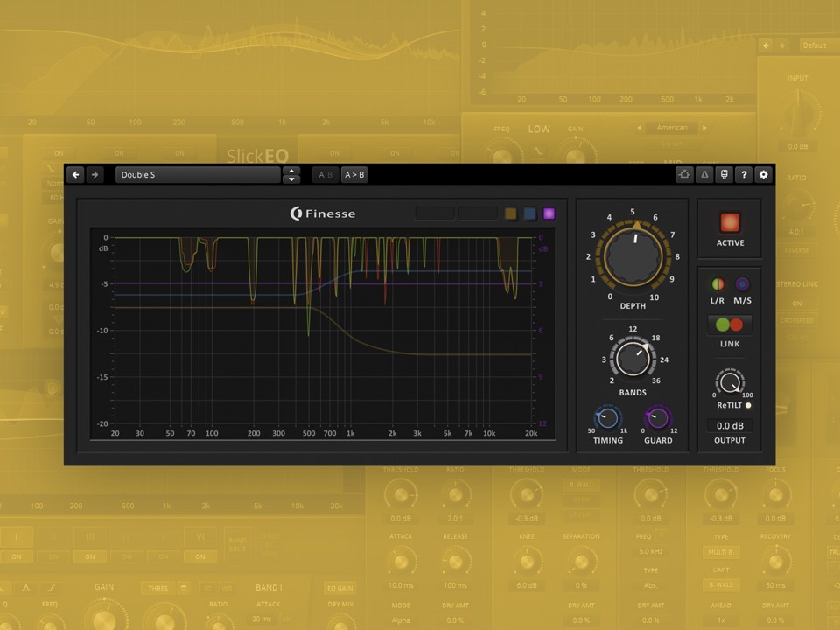Viewport: 840px width, 630px height.
Task: Open the Alpha mode selector
Action: [401, 620]
